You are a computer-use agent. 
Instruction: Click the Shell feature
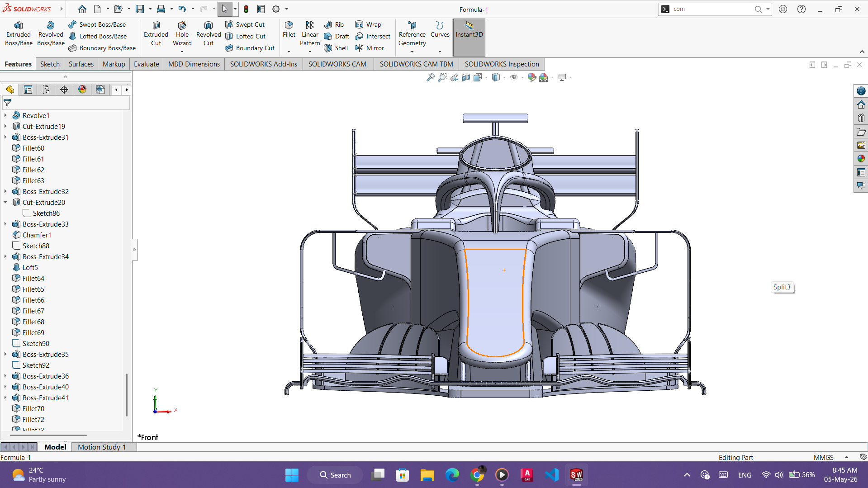click(336, 48)
